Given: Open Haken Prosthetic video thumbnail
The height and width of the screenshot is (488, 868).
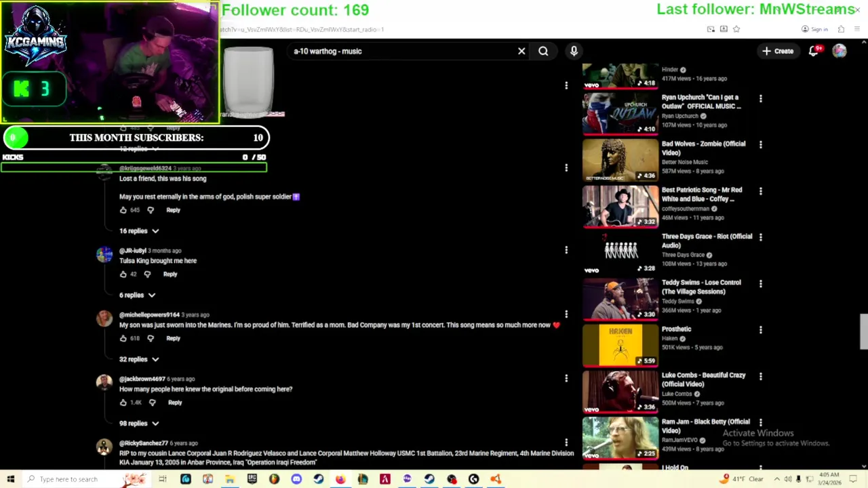Looking at the screenshot, I should (x=620, y=345).
